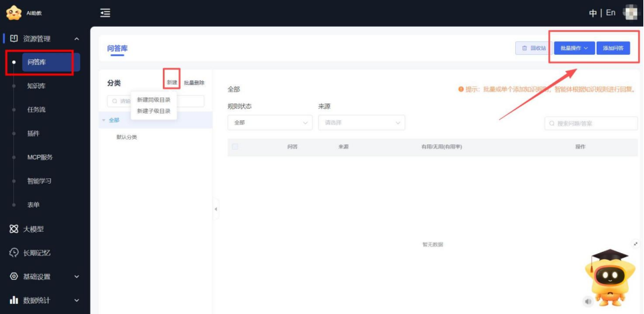The height and width of the screenshot is (314, 644).
Task: Click the 基础设置 gear icon
Action: click(x=14, y=276)
